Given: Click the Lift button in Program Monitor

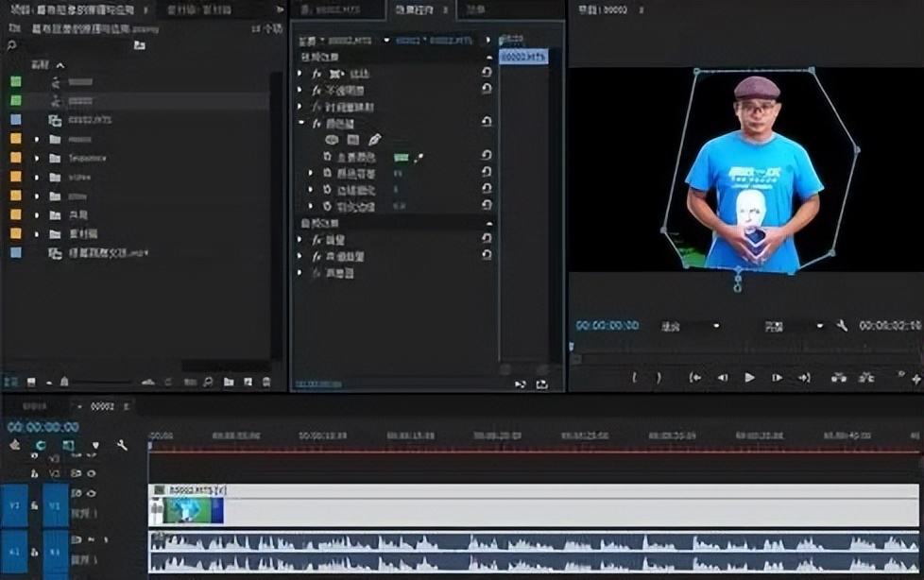Looking at the screenshot, I should tap(838, 377).
